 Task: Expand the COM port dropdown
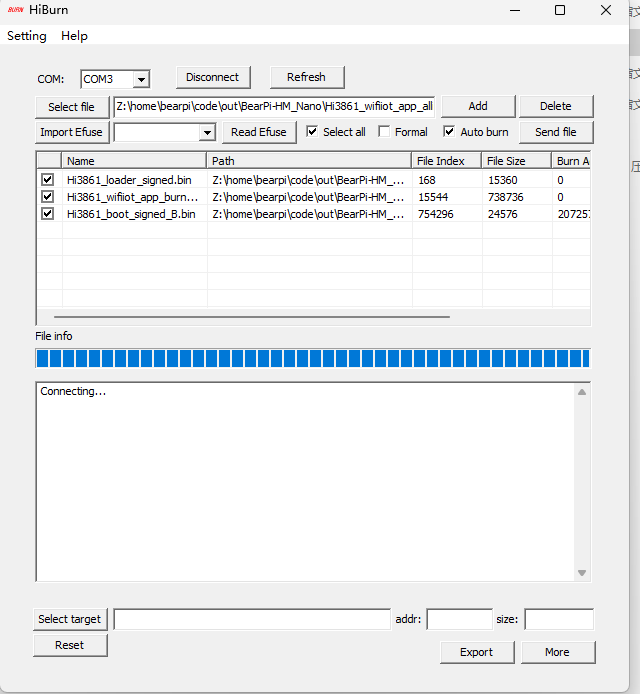pyautogui.click(x=141, y=80)
